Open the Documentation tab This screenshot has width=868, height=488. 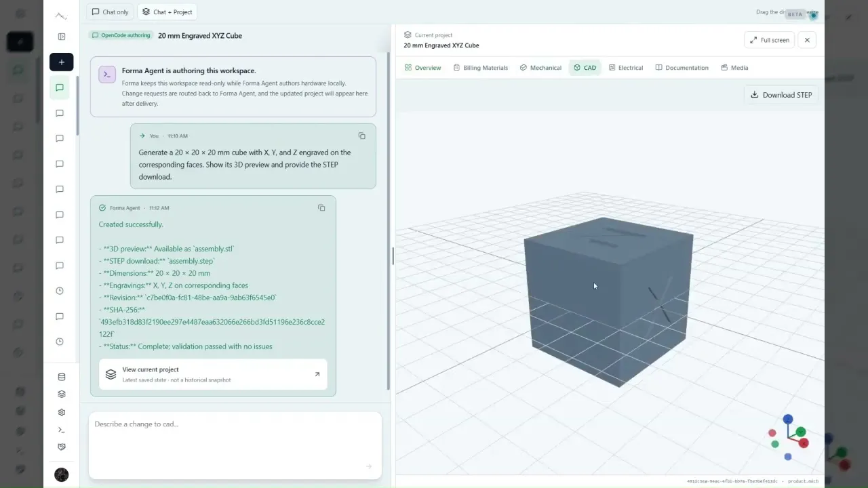click(682, 68)
